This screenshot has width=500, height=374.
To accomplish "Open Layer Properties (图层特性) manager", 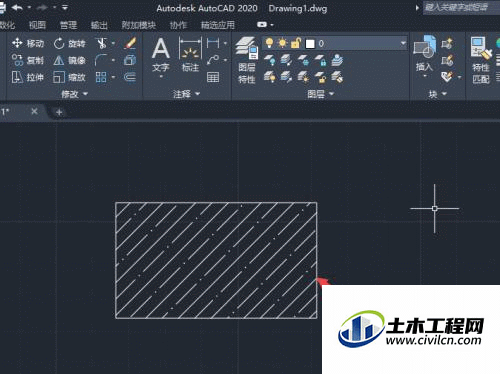I will pos(247,60).
